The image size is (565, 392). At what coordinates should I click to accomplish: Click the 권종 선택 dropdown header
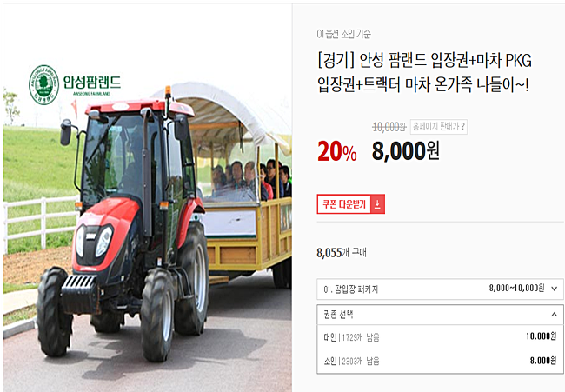[440, 315]
